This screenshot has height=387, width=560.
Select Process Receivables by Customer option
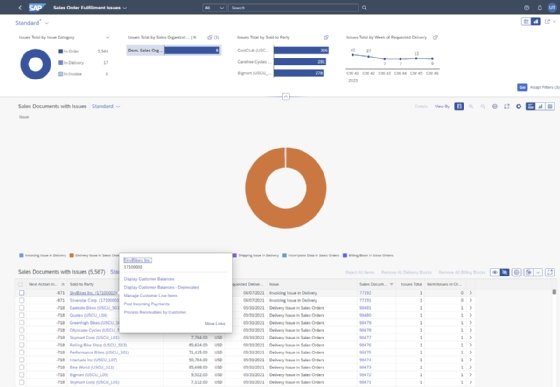[155, 312]
